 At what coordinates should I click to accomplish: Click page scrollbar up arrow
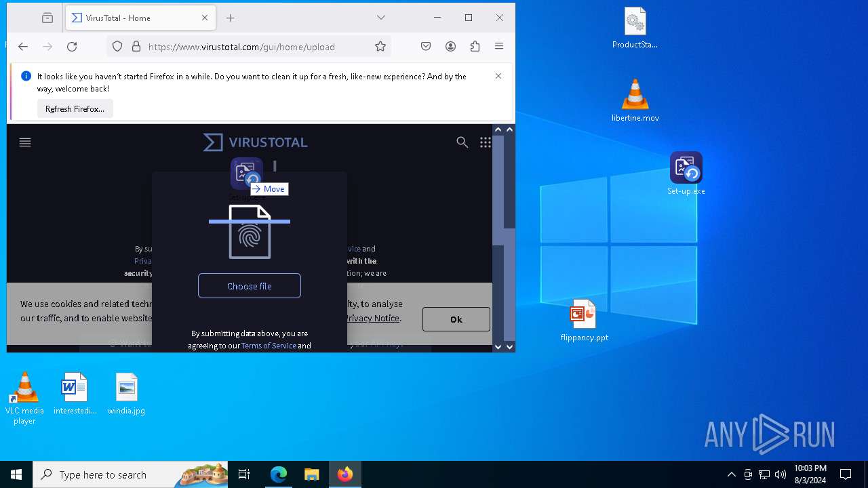pyautogui.click(x=510, y=129)
